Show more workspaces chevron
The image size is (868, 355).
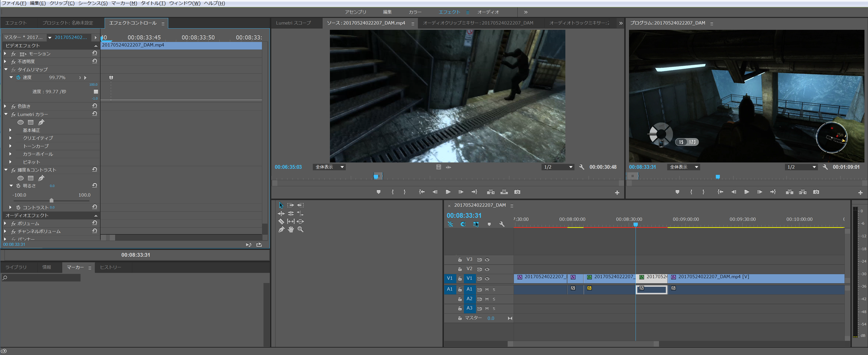click(x=525, y=12)
